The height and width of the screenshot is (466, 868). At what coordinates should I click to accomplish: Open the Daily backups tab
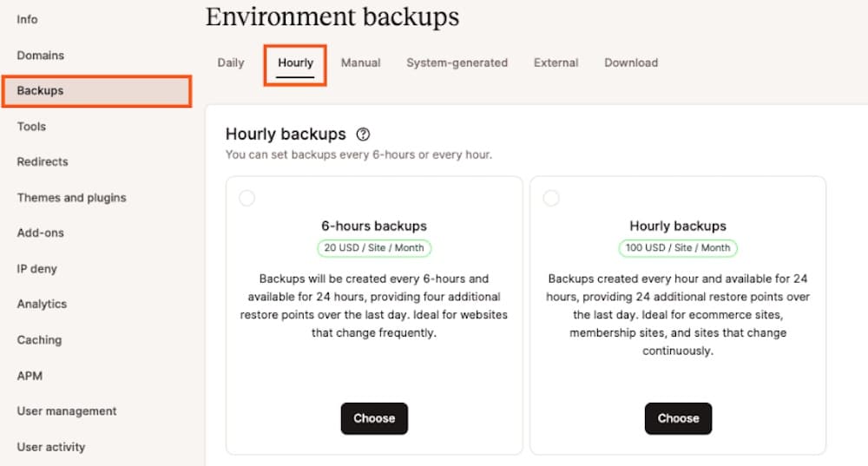pyautogui.click(x=231, y=62)
